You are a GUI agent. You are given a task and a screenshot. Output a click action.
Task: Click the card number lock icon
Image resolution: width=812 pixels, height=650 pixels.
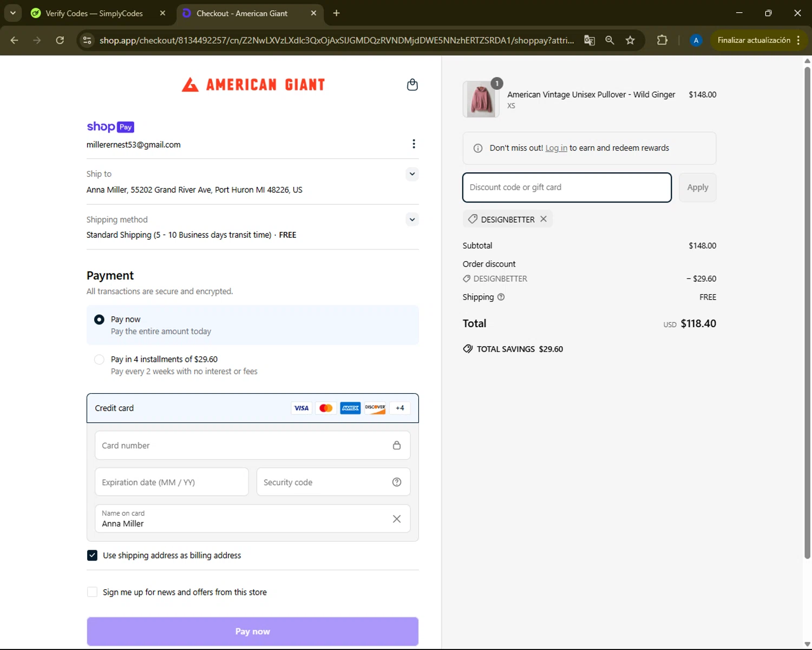coord(397,445)
